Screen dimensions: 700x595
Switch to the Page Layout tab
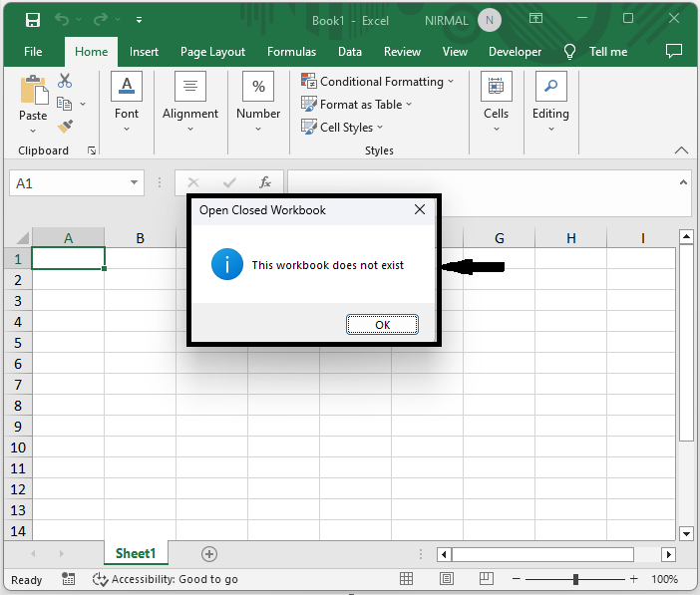212,52
